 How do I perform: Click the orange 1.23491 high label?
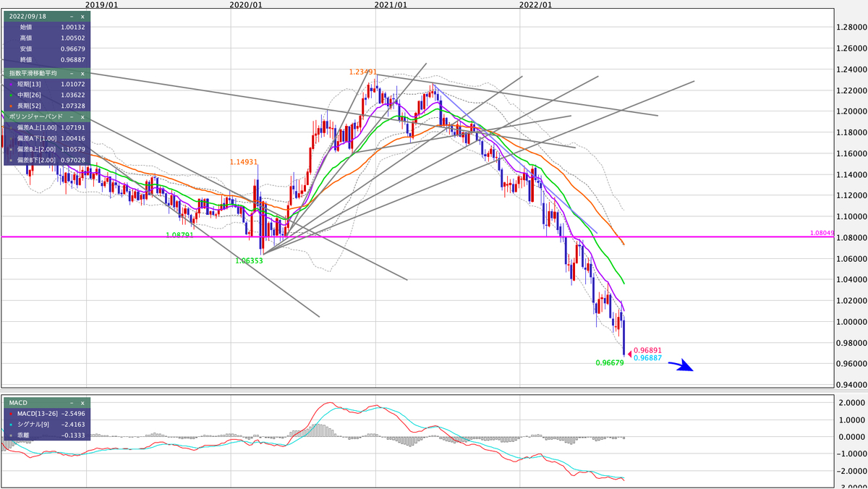pos(362,72)
